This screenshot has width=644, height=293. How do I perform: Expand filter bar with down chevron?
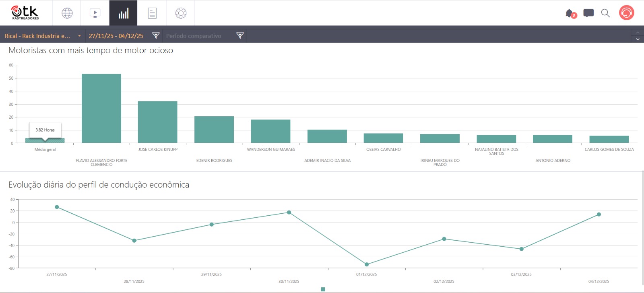[x=638, y=39]
